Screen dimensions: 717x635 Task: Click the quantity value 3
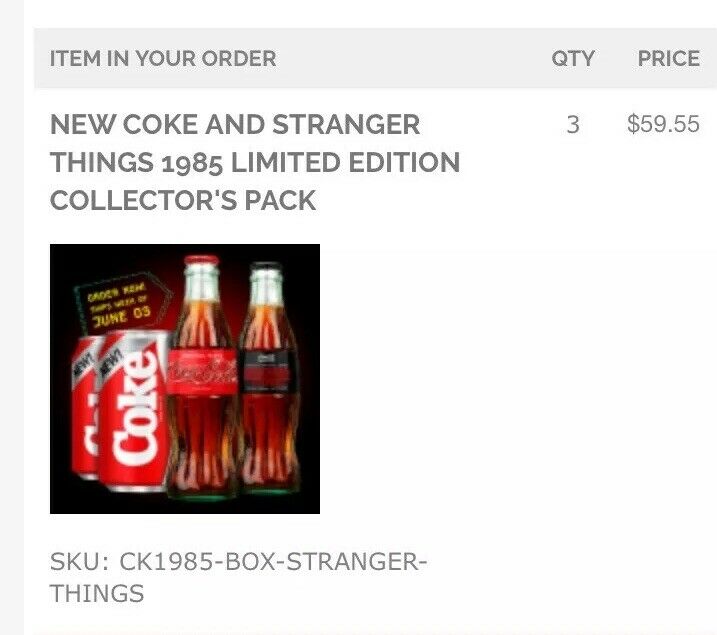573,124
